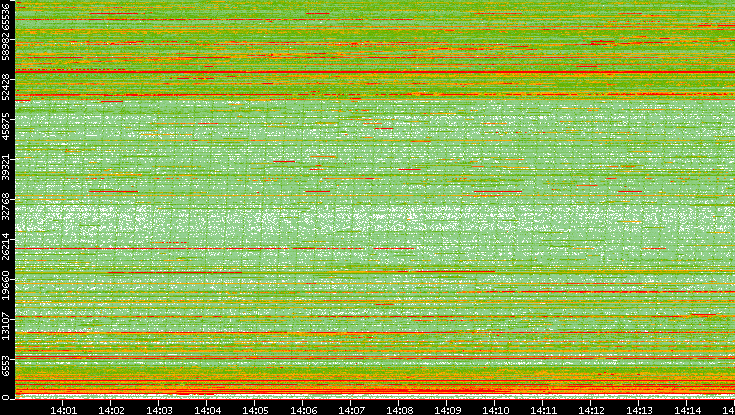
Task: Select the 14:03 tick label
Action: click(159, 410)
